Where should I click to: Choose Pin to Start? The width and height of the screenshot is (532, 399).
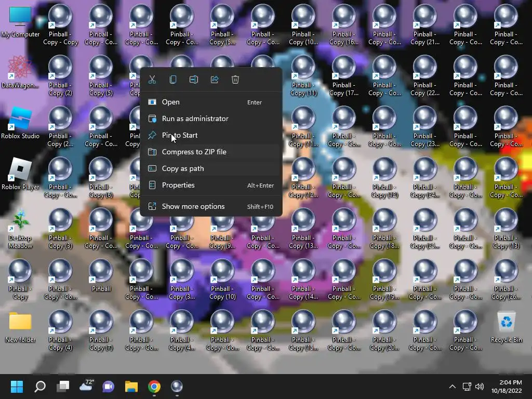tap(211, 136)
